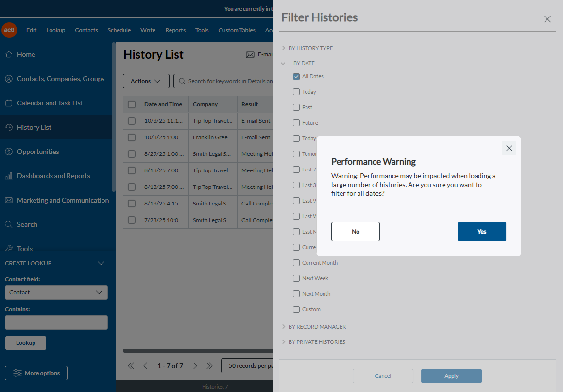Check the Future date filter
The height and width of the screenshot is (392, 563).
(x=296, y=123)
